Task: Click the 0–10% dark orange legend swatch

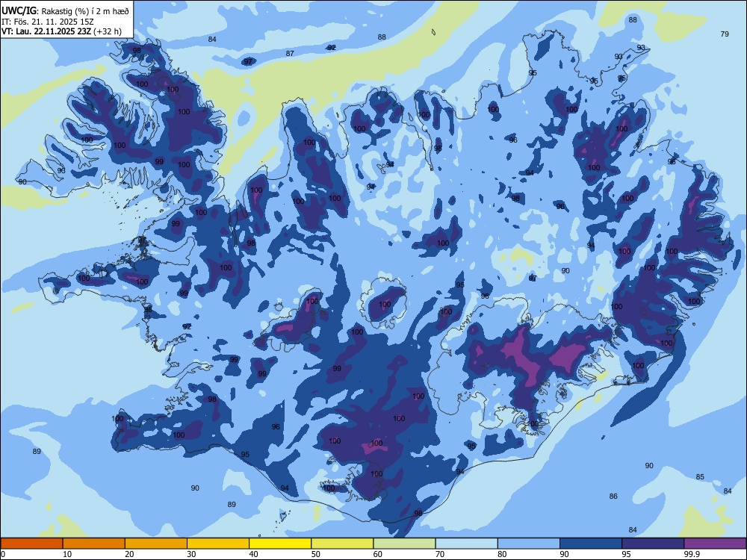Action: click(31, 544)
